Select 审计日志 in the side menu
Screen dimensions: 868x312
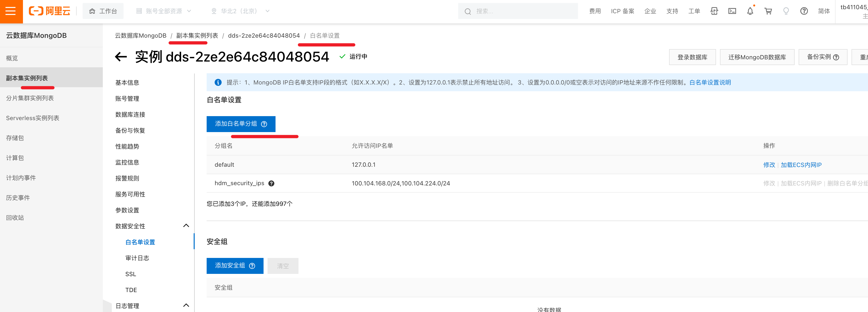[137, 258]
